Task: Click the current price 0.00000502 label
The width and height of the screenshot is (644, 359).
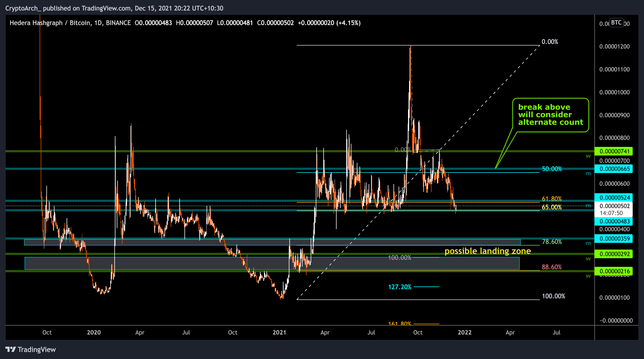Action: coord(614,206)
